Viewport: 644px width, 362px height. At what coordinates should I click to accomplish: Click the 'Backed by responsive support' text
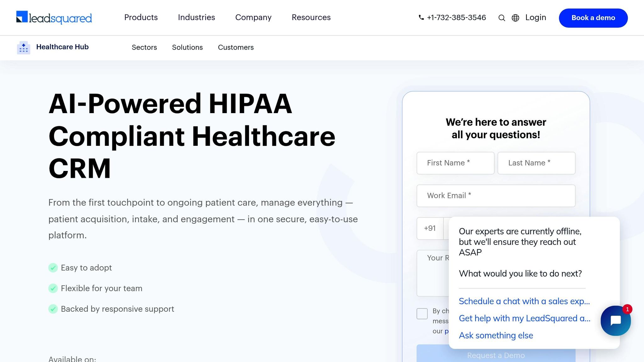click(118, 309)
